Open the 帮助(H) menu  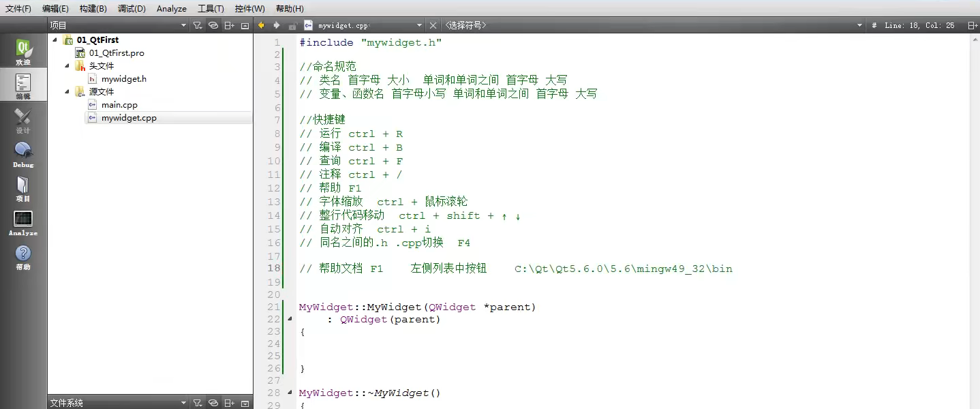click(290, 8)
